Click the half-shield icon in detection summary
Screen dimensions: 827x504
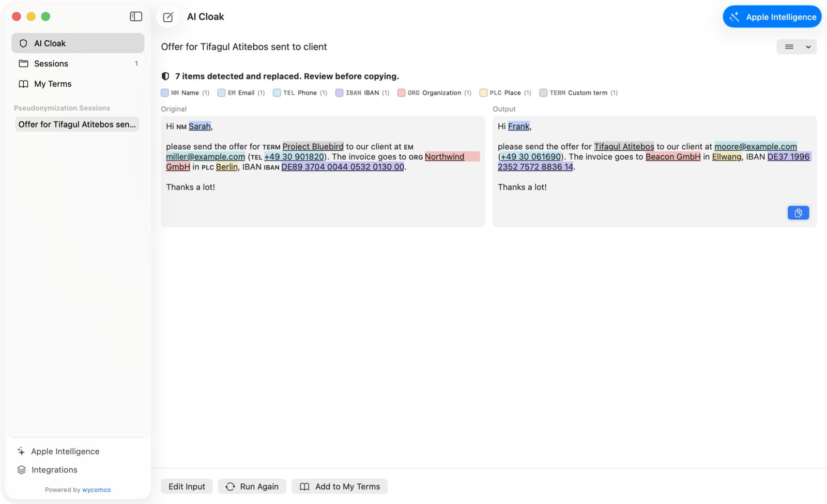coord(165,76)
